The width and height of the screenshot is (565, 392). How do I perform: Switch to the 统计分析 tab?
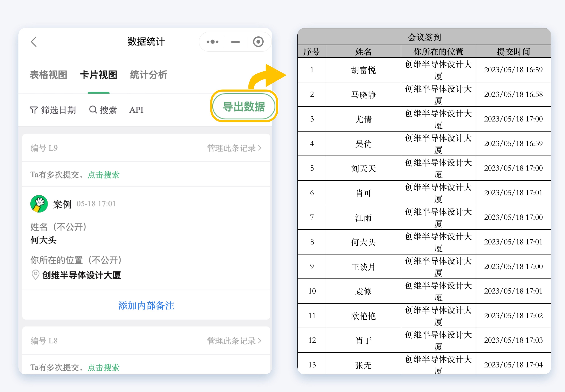pos(148,75)
